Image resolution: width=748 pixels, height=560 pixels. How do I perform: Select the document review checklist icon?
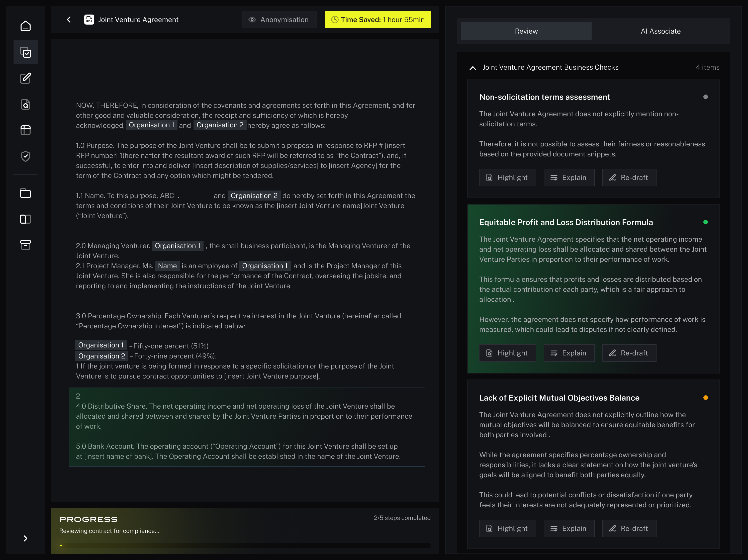[x=25, y=52]
